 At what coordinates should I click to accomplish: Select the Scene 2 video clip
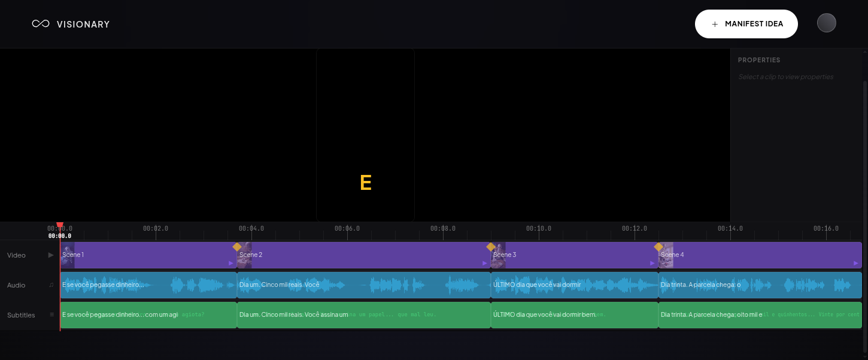(359, 255)
